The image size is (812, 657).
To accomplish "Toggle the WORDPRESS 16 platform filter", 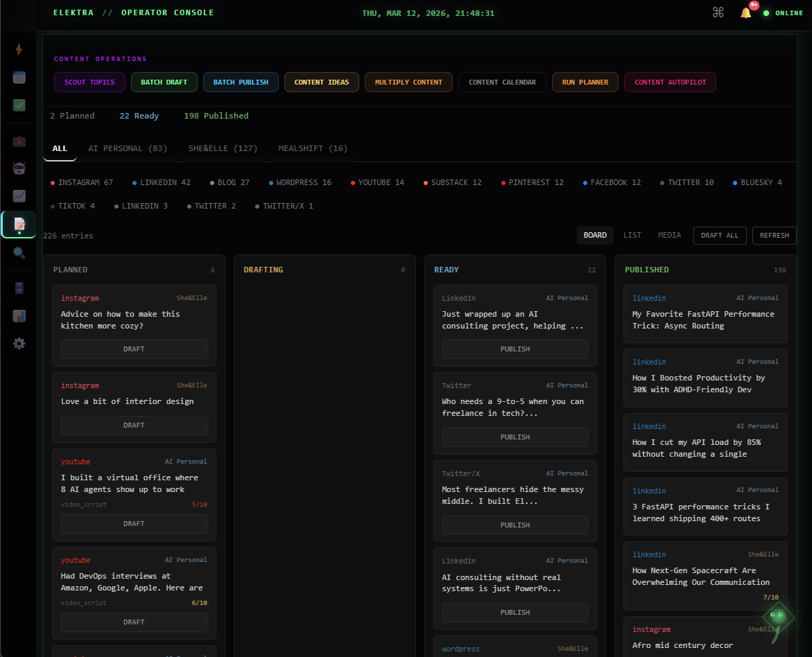I will [x=300, y=182].
